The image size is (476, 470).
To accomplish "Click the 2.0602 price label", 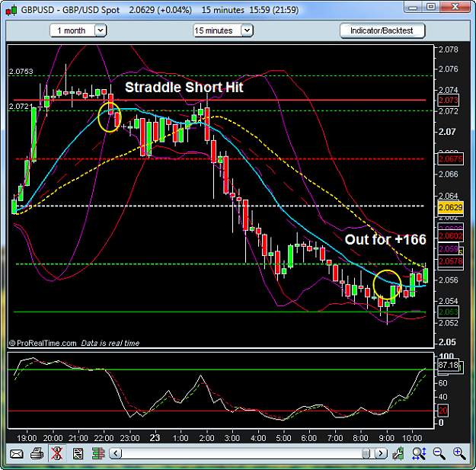I will pos(451,236).
